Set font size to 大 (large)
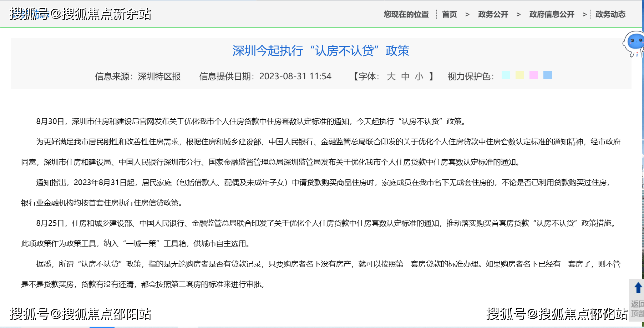Image resolution: width=644 pixels, height=328 pixels. pos(391,76)
